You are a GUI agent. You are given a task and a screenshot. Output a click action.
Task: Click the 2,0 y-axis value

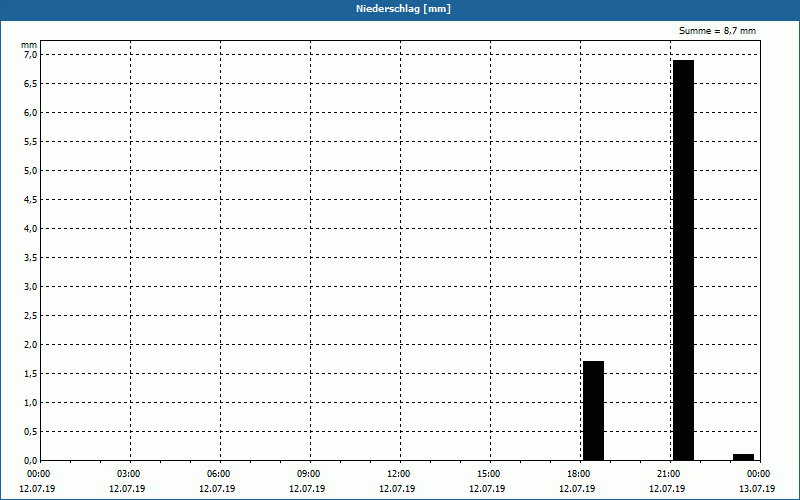coord(31,345)
